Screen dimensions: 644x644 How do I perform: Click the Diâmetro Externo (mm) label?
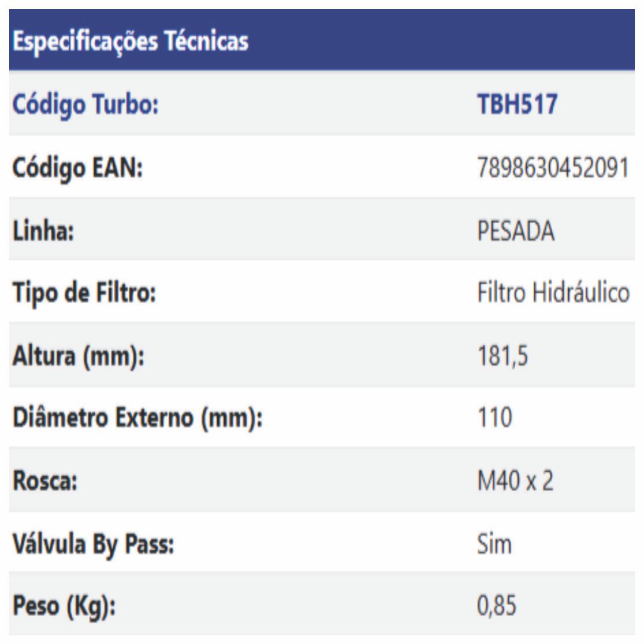tap(138, 419)
